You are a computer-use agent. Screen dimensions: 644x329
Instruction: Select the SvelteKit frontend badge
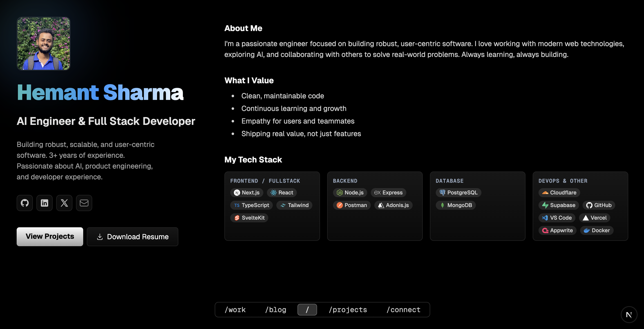tap(249, 218)
